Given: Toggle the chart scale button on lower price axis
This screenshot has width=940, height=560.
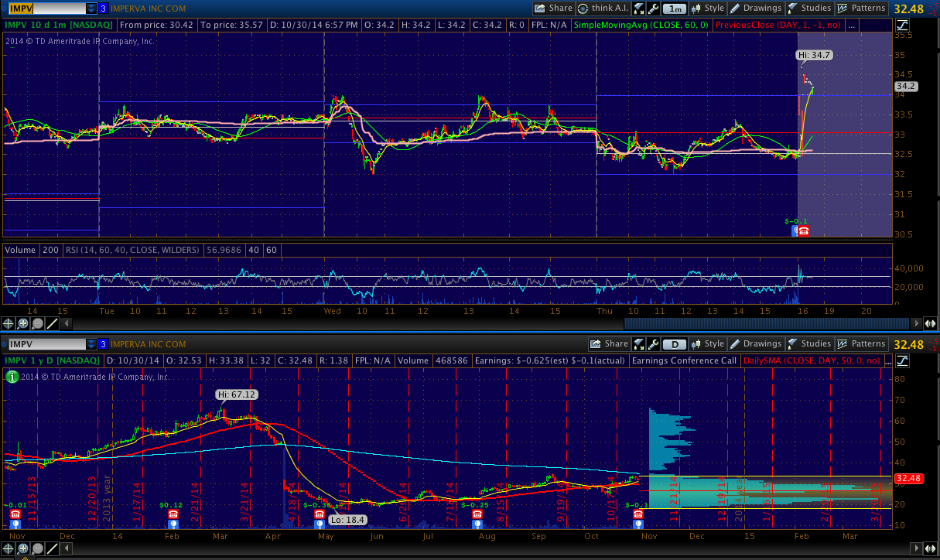Looking at the screenshot, I should point(902,361).
